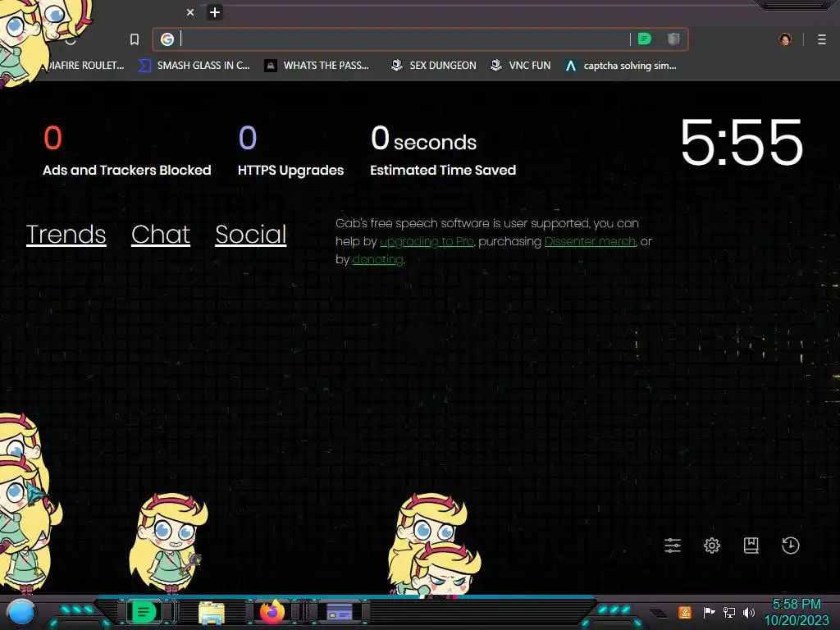The width and height of the screenshot is (840, 630).
Task: Open dashboard customize sliders icon
Action: tap(673, 546)
